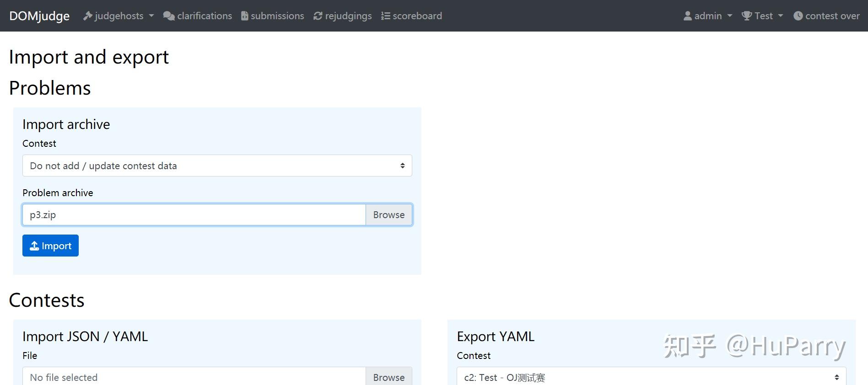868x385 pixels.
Task: Click Browse in Import JSON / YAML
Action: point(388,377)
